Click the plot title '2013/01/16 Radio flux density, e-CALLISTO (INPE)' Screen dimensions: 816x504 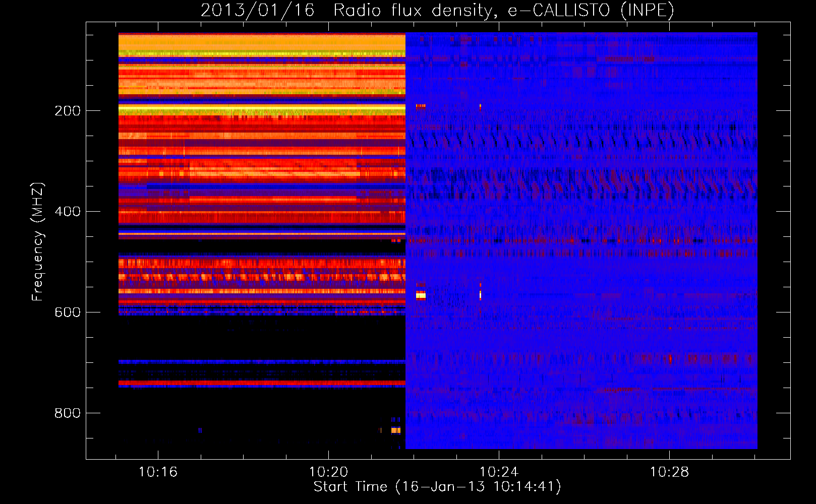click(x=437, y=11)
